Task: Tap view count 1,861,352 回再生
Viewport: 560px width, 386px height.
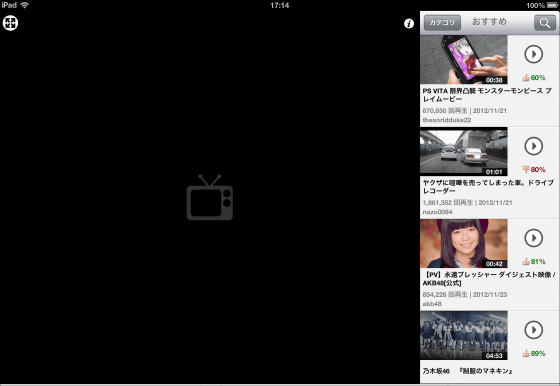Action: [x=448, y=202]
